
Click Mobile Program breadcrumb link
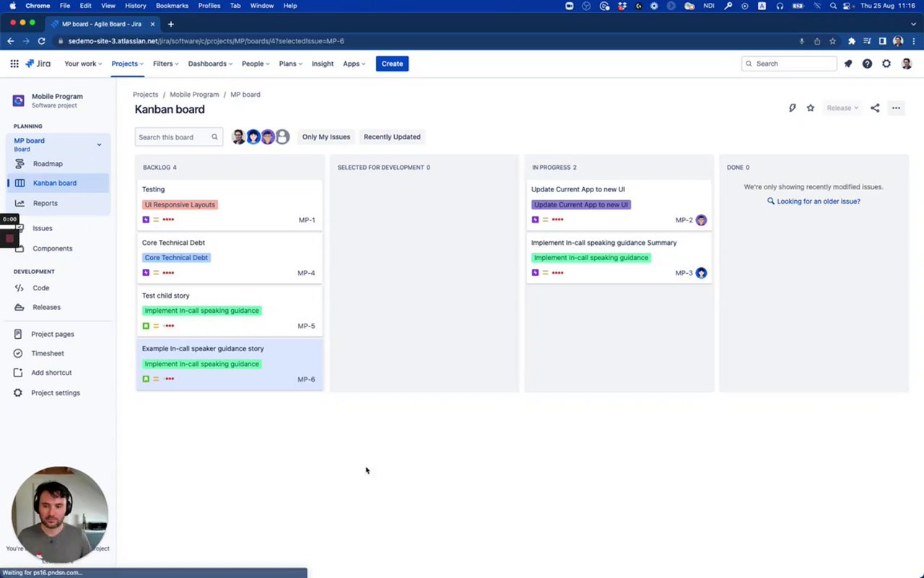(x=194, y=95)
